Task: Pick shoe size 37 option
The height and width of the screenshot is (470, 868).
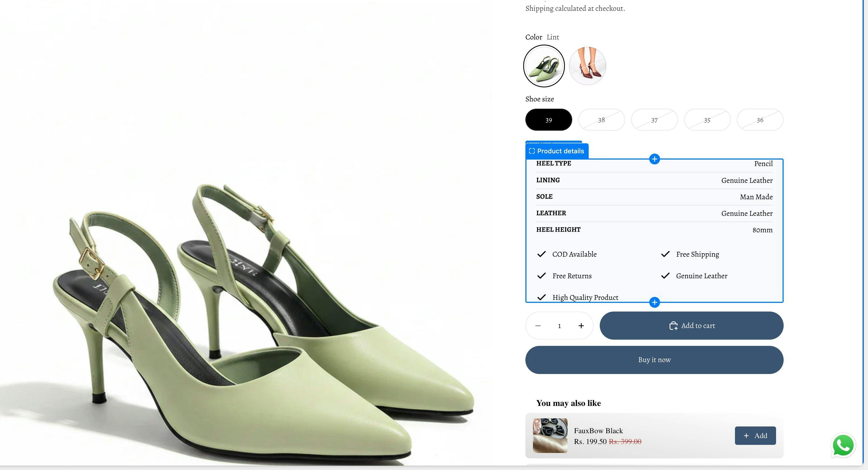Action: click(654, 120)
